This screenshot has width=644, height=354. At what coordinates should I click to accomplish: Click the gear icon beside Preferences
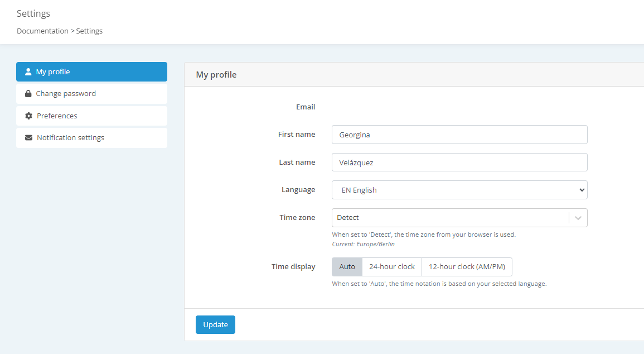pos(28,116)
